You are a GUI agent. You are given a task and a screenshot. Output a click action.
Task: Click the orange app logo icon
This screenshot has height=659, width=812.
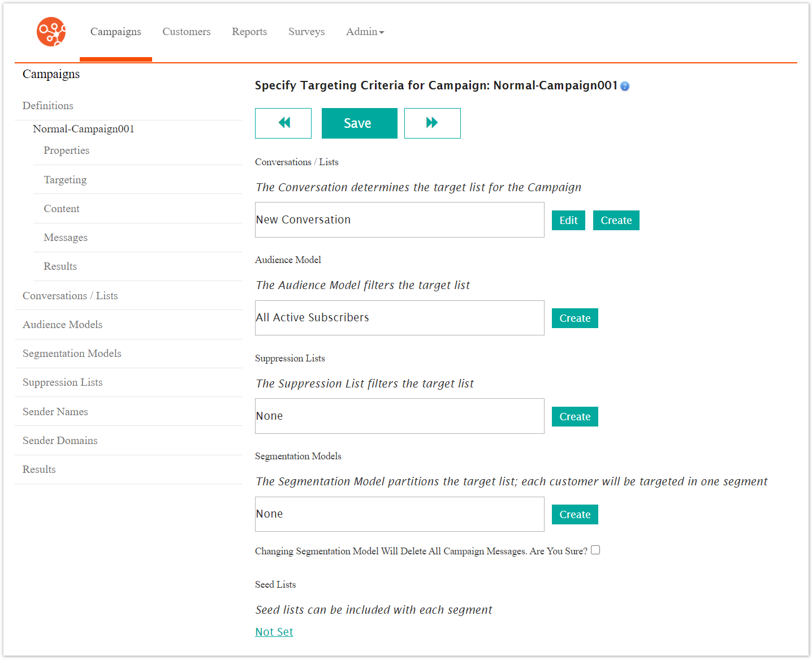(51, 32)
